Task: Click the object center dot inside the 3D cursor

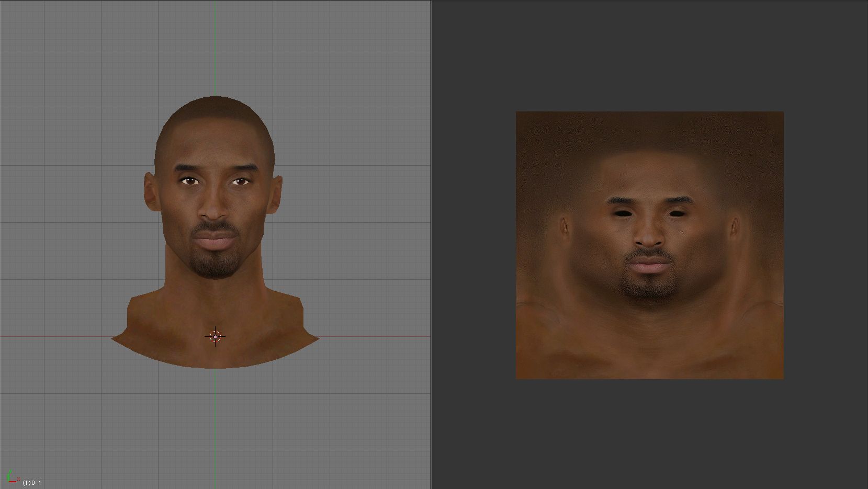Action: coord(216,337)
